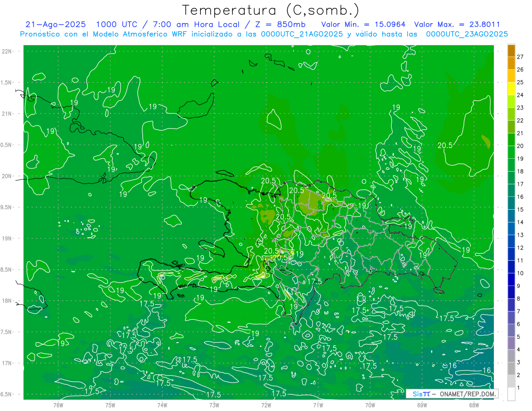This screenshot has width=532, height=411.
Task: Click the 74W longitude label
Action: [162, 405]
